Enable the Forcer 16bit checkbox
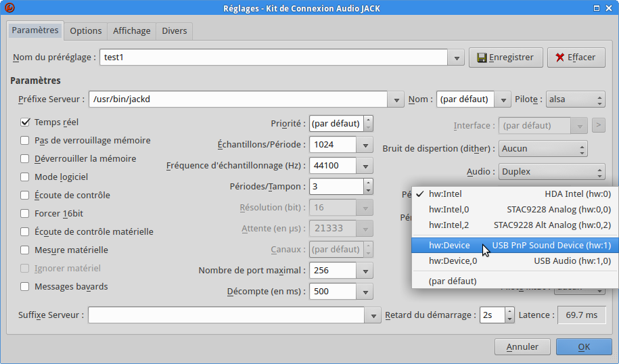Screen dimensions: 619x364 pos(26,213)
